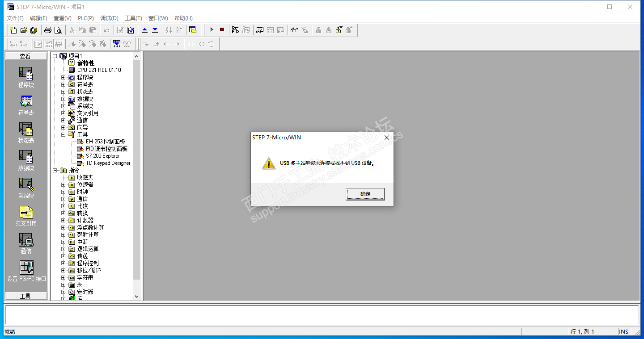Select PID 调节控制面板 in the tree
The height and width of the screenshot is (339, 644).
click(106, 149)
